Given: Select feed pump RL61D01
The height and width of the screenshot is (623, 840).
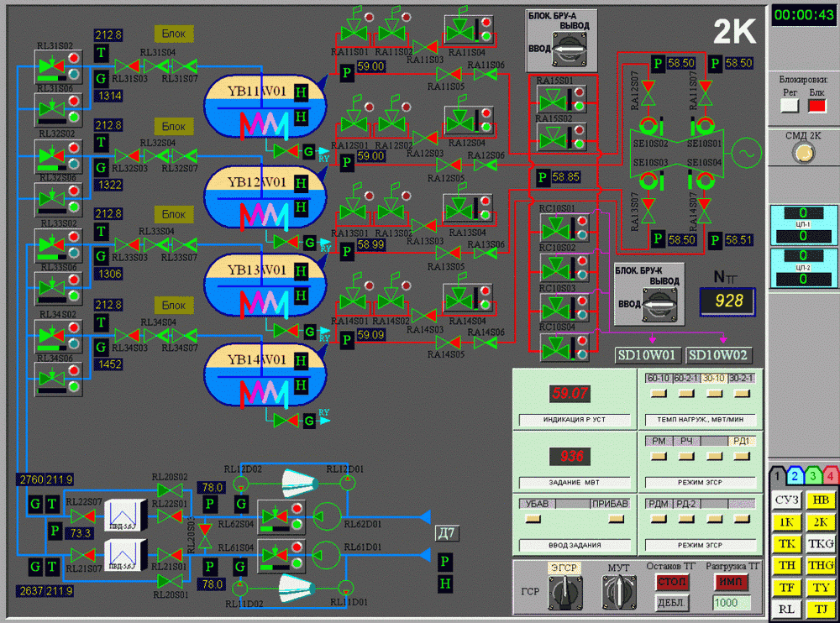Looking at the screenshot, I should (x=327, y=554).
